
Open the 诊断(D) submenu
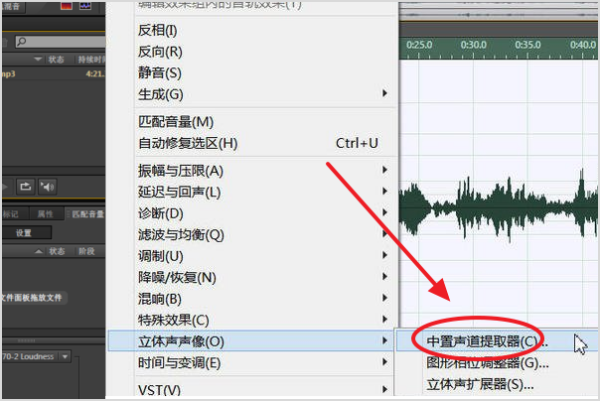pyautogui.click(x=264, y=214)
